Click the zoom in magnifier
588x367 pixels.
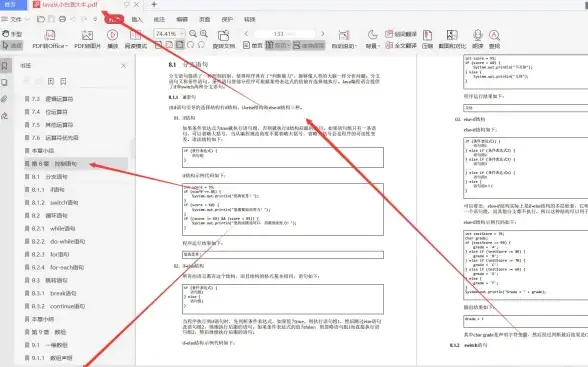[x=204, y=34]
